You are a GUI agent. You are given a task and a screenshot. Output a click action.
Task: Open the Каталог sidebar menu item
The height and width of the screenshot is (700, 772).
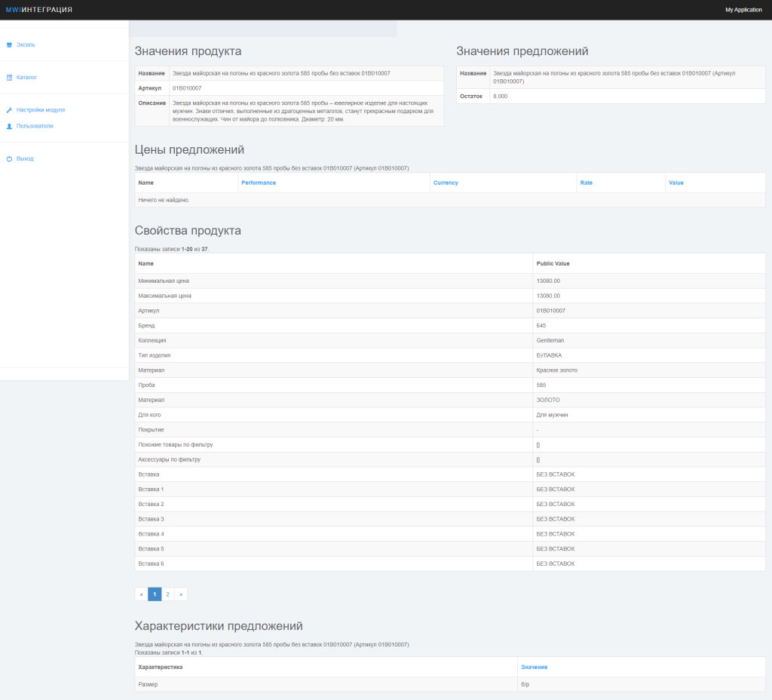27,77
